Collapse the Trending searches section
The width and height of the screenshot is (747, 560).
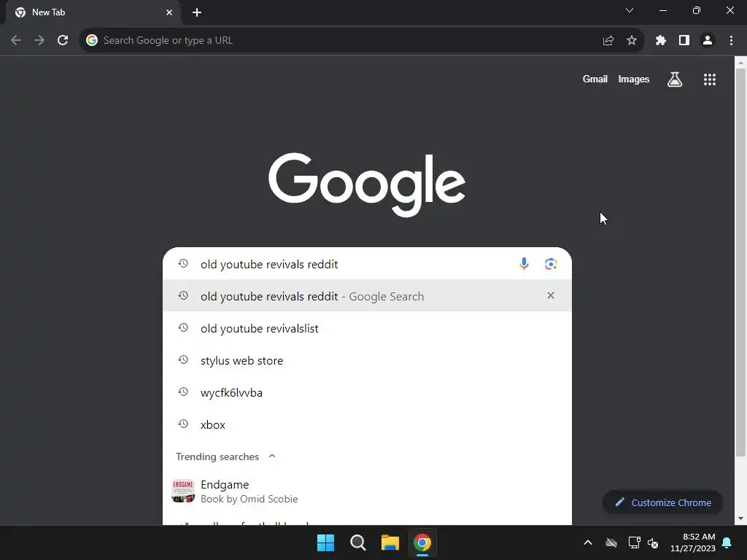click(x=272, y=456)
